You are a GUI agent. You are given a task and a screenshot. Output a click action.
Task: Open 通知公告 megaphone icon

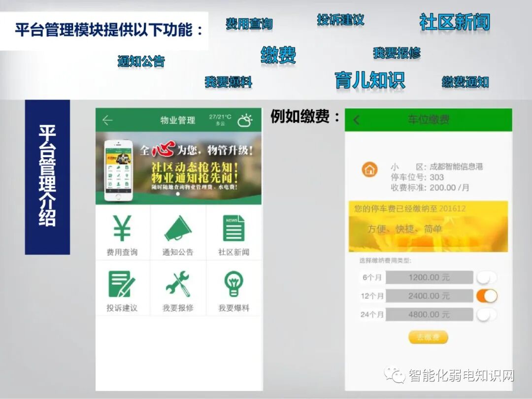(178, 228)
